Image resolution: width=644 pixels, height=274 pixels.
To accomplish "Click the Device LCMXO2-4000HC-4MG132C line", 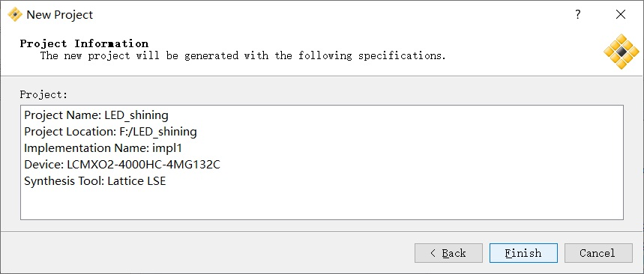I will click(x=122, y=165).
